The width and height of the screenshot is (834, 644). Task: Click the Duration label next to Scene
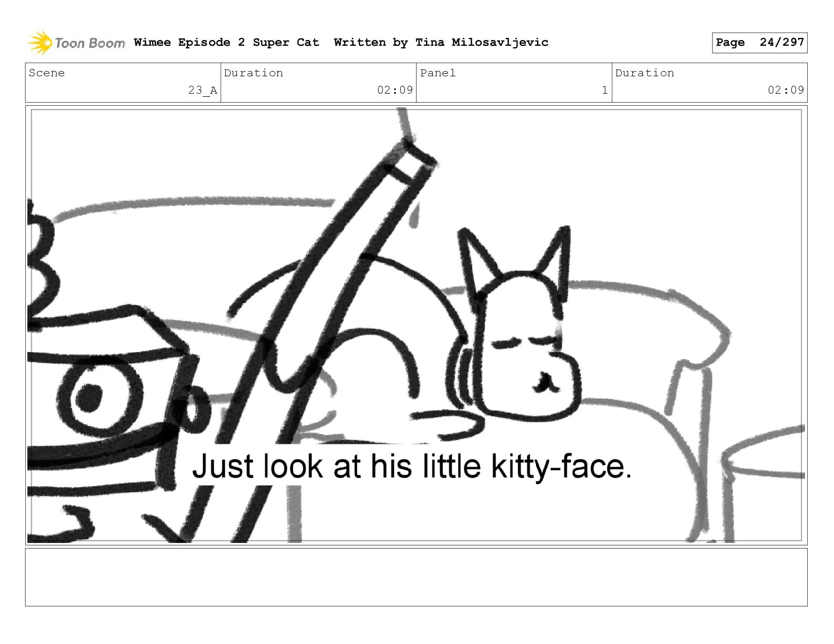pos(253,73)
